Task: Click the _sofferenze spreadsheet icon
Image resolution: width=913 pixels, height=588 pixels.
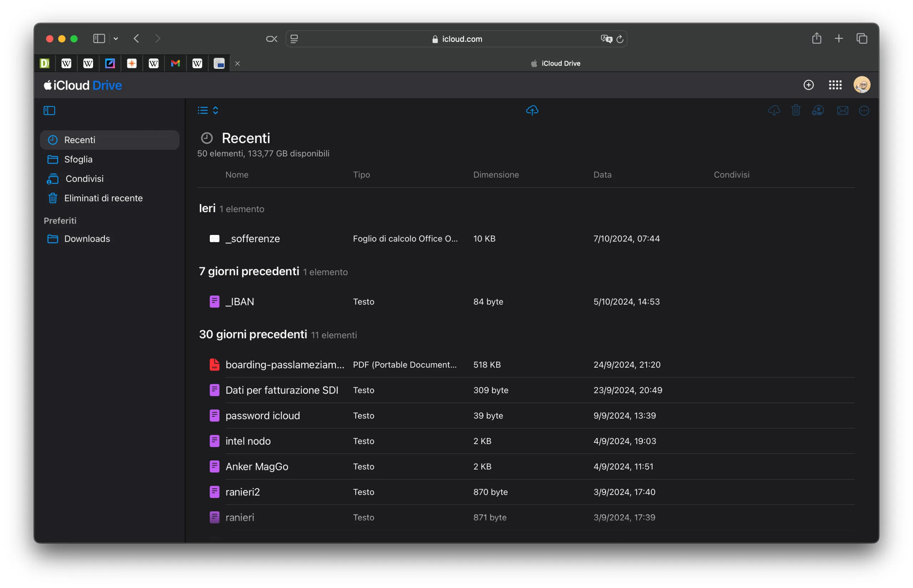Action: [215, 239]
